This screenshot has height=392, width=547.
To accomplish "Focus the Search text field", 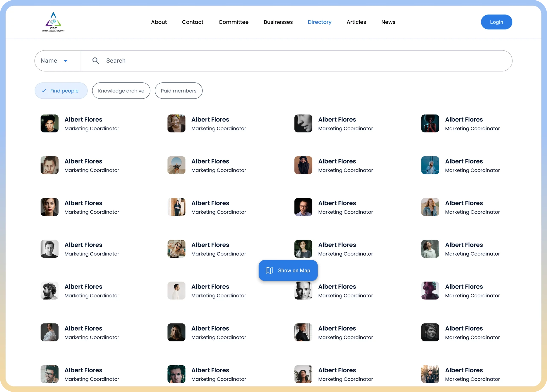I will tap(289, 60).
